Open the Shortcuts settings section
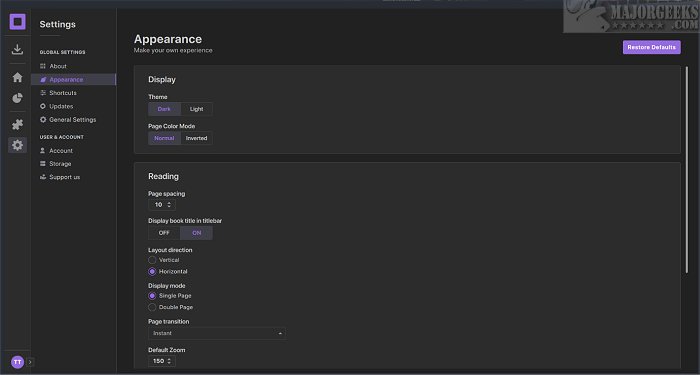The height and width of the screenshot is (375, 700). click(63, 93)
